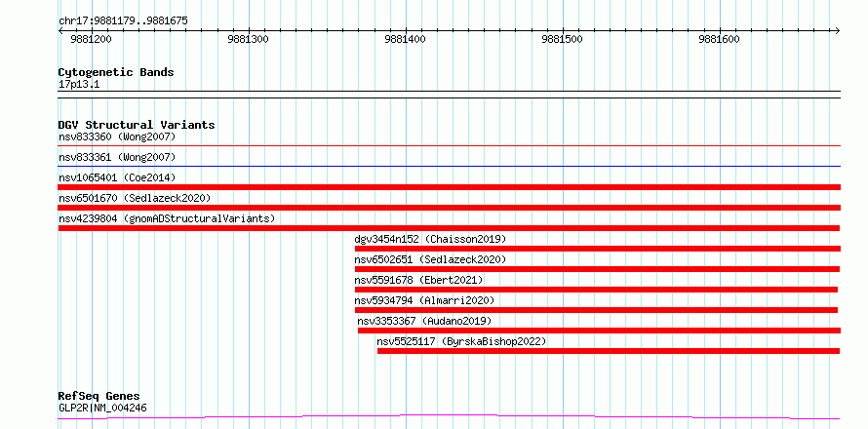Click ruler position 9881600
The width and height of the screenshot is (868, 429).
tap(720, 39)
